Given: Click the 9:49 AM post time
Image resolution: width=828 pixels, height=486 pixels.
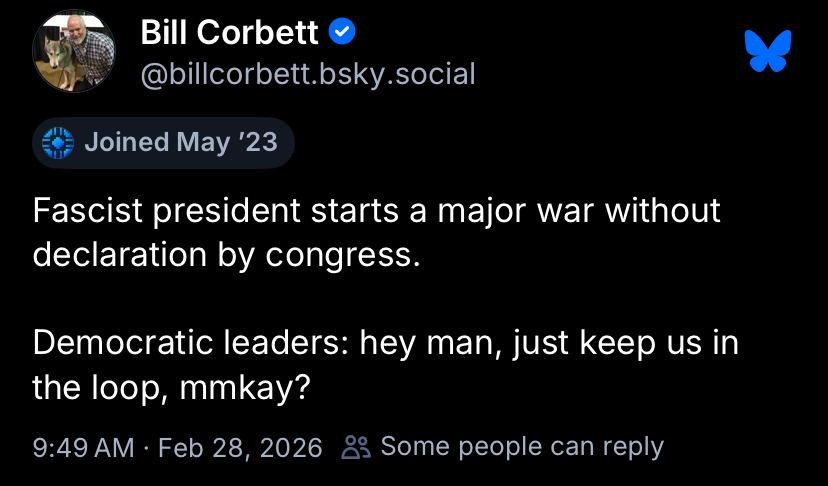Looking at the screenshot, I should [x=83, y=447].
